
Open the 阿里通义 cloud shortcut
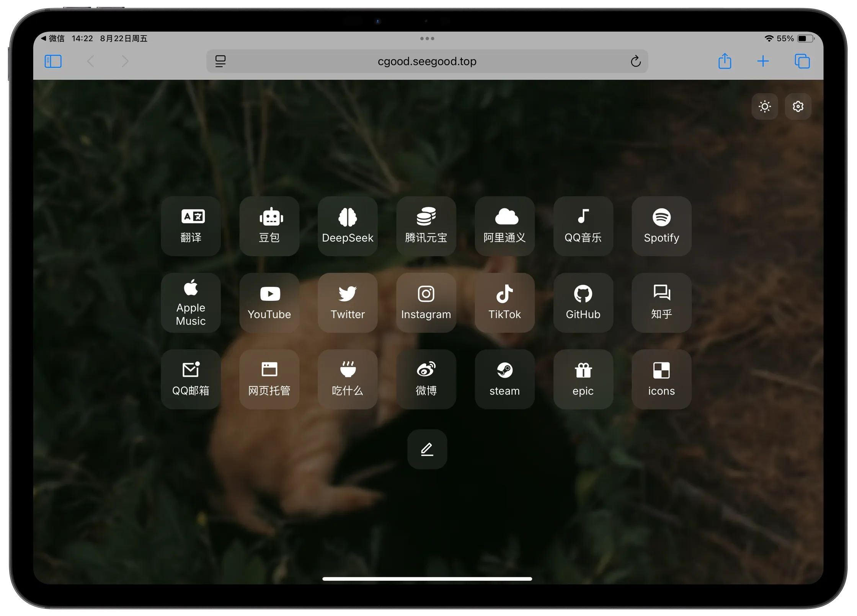(504, 226)
